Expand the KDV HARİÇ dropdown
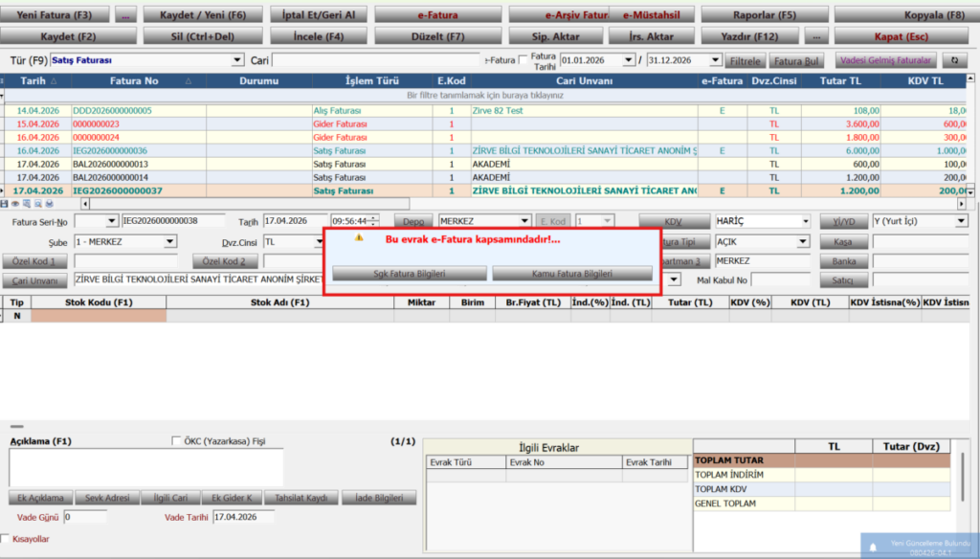 pos(805,221)
